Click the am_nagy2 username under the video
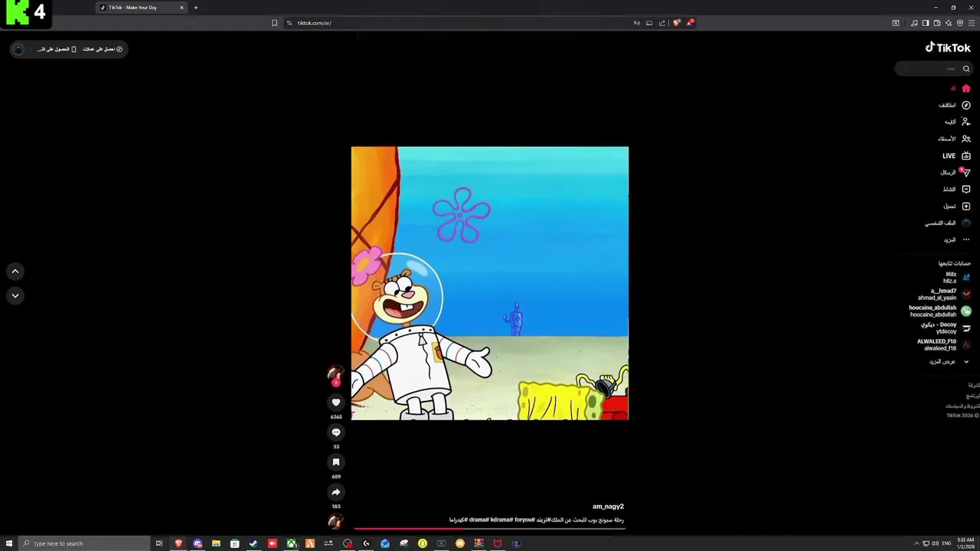The image size is (980, 551). coord(608,507)
